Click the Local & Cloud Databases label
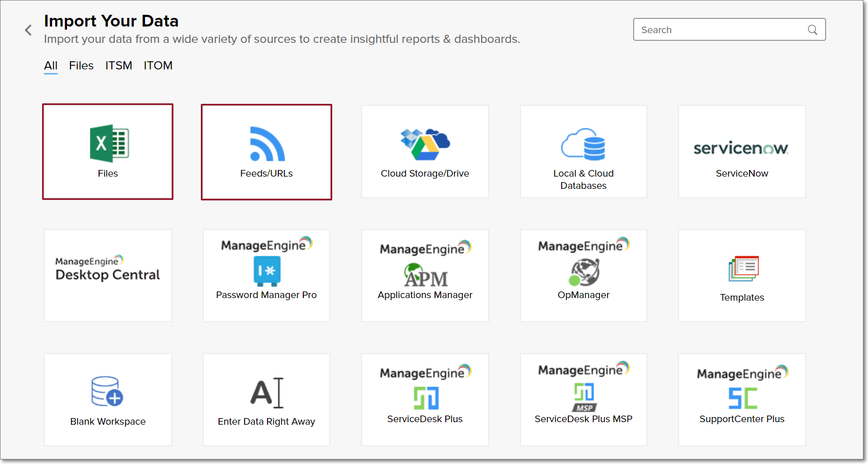The image size is (868, 464). click(x=584, y=180)
